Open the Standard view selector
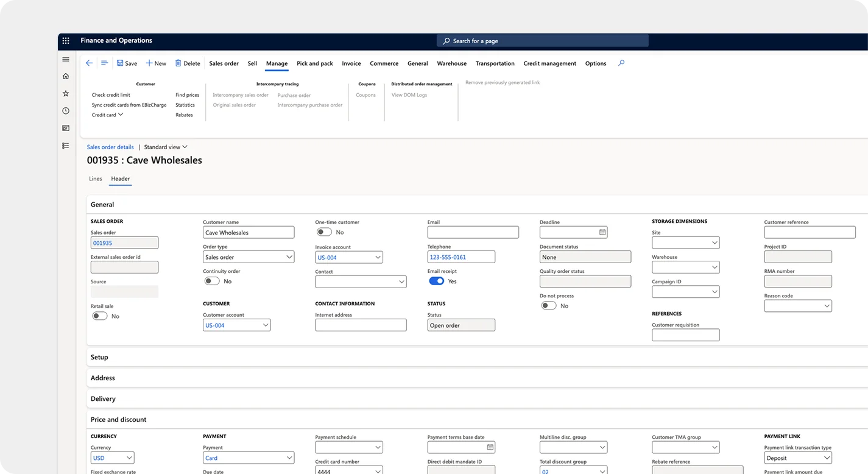Viewport: 868px width, 474px height. click(x=166, y=147)
